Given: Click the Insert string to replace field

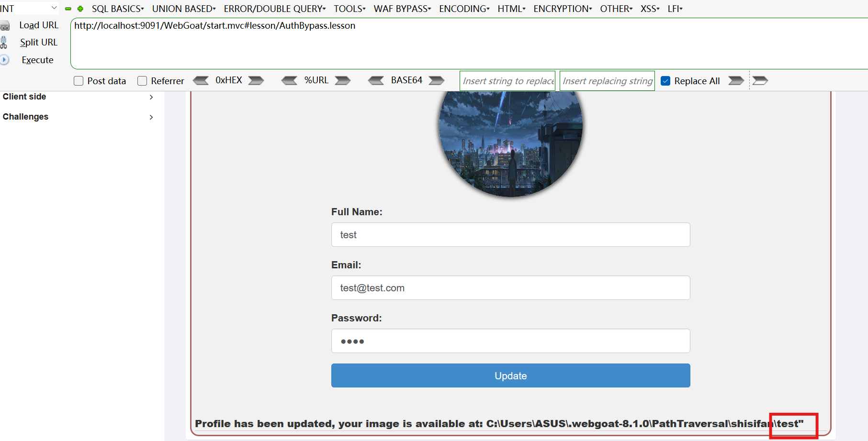Looking at the screenshot, I should tap(507, 81).
